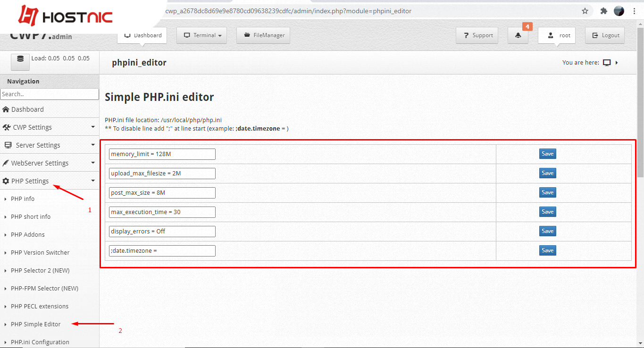Expand WebServer Settings menu
This screenshot has width=644, height=348.
point(50,163)
